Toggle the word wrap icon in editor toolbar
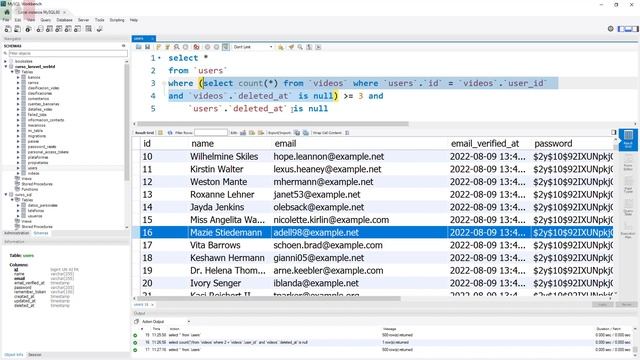 tap(318, 47)
